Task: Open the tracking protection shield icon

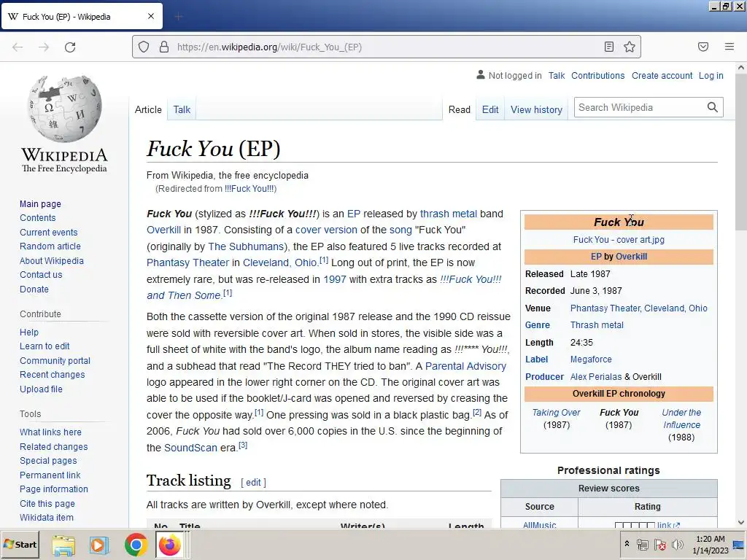Action: (144, 47)
